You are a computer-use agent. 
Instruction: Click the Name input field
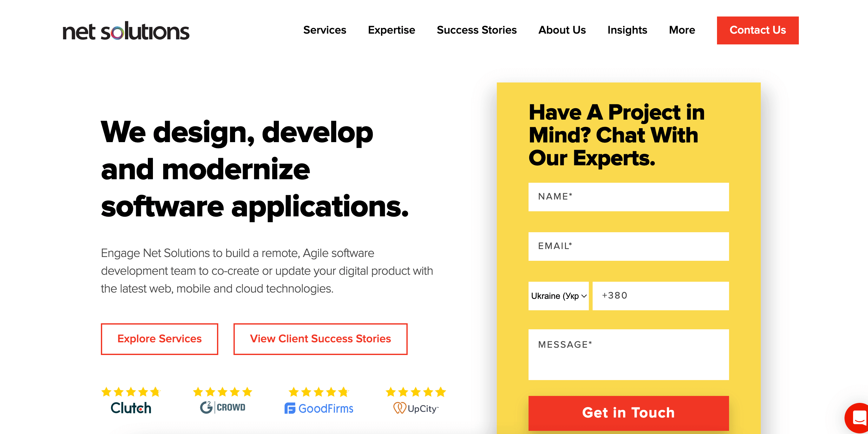pos(628,196)
